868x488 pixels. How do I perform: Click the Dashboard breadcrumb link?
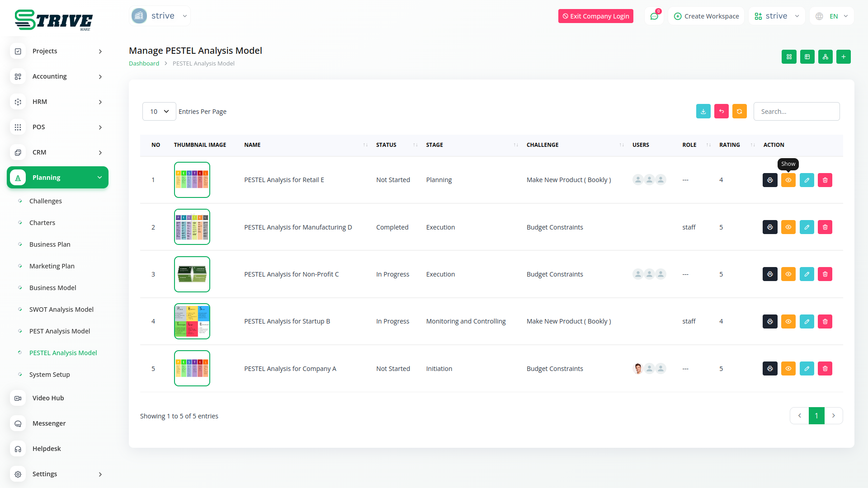(x=144, y=63)
